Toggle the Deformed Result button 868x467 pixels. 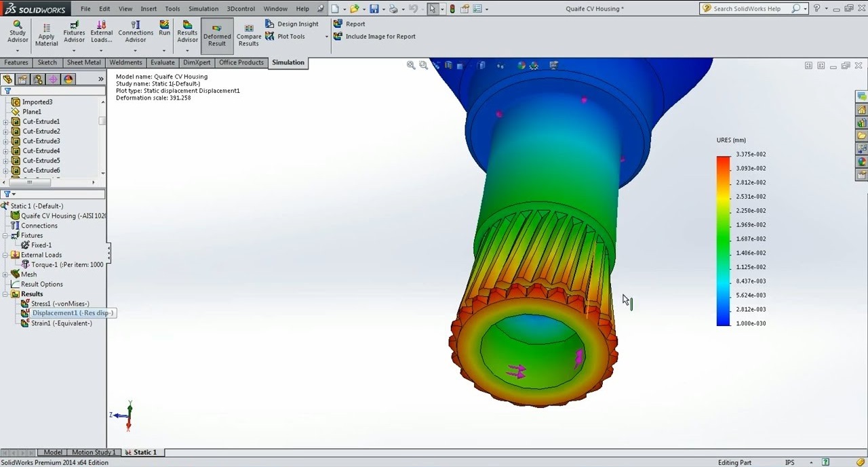pyautogui.click(x=217, y=35)
